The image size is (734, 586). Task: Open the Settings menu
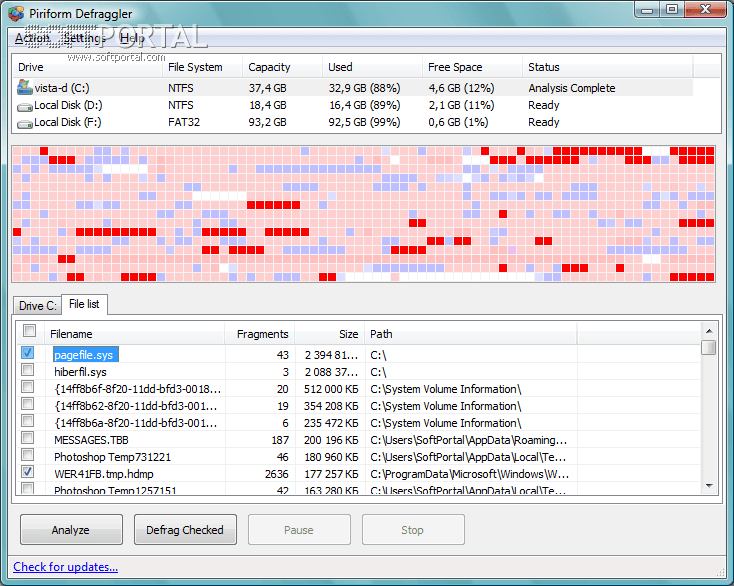pos(85,38)
